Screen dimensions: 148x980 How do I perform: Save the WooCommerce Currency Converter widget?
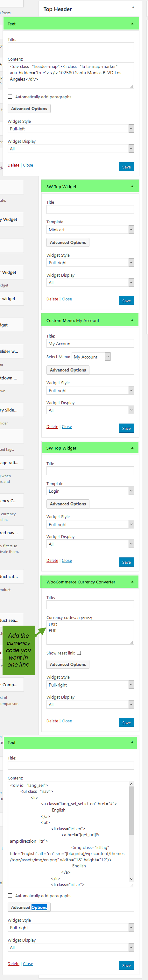(126, 723)
